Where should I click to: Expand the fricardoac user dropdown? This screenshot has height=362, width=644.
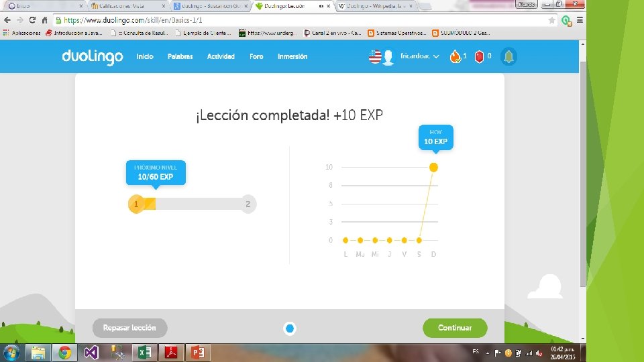pyautogui.click(x=420, y=56)
